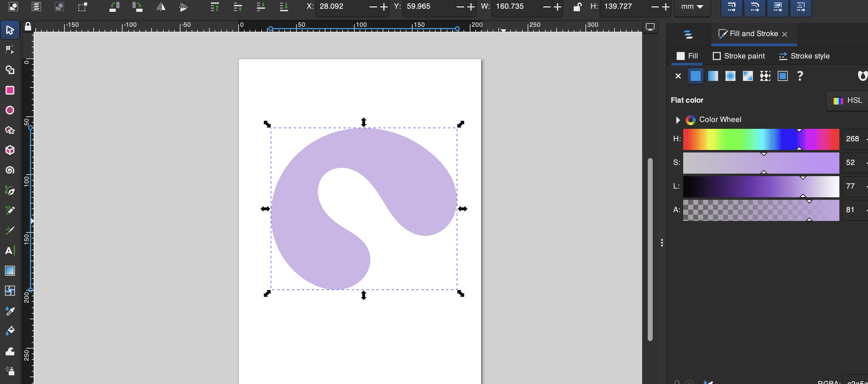Image resolution: width=868 pixels, height=384 pixels.
Task: Click the Hue (H) slider
Action: tap(761, 139)
